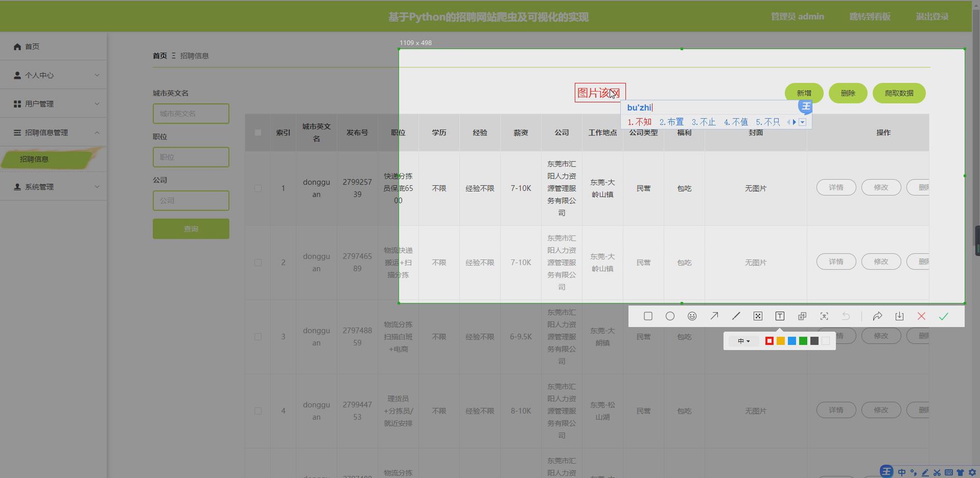This screenshot has width=980, height=478.
Task: Toggle the select-all header checkbox
Action: pos(258,133)
